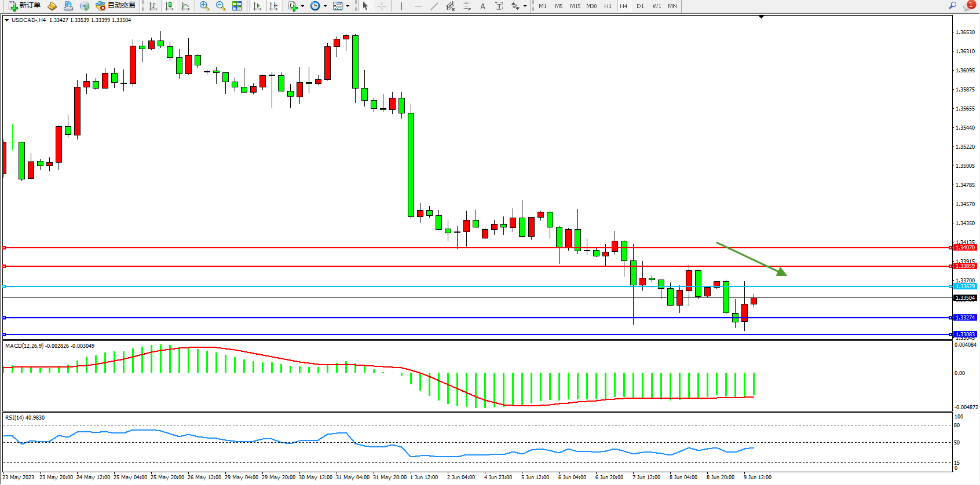Switch timeframe to M15
Screen dimensions: 980x485
(x=575, y=6)
